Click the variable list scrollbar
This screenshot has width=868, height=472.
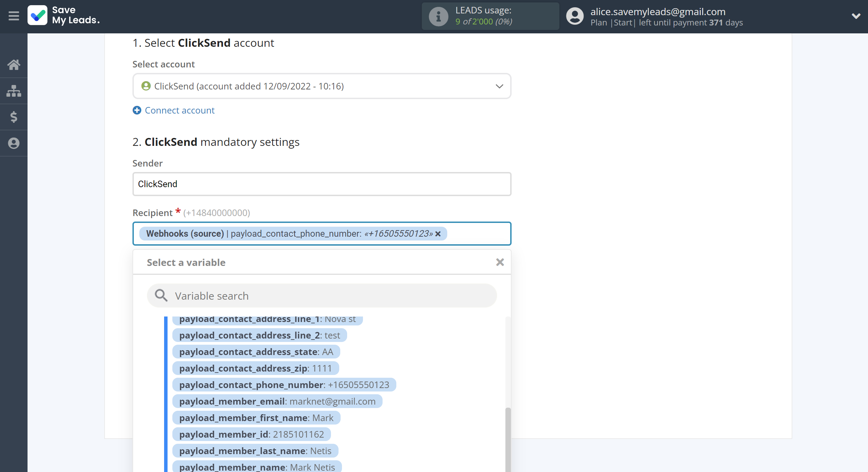(508, 440)
